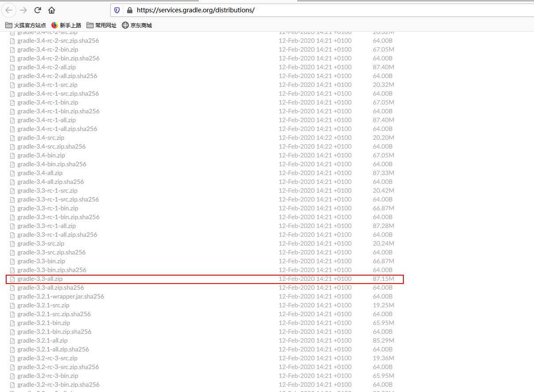Open the 新手上路 Firefox bookmark
This screenshot has width=534, height=392.
point(66,25)
